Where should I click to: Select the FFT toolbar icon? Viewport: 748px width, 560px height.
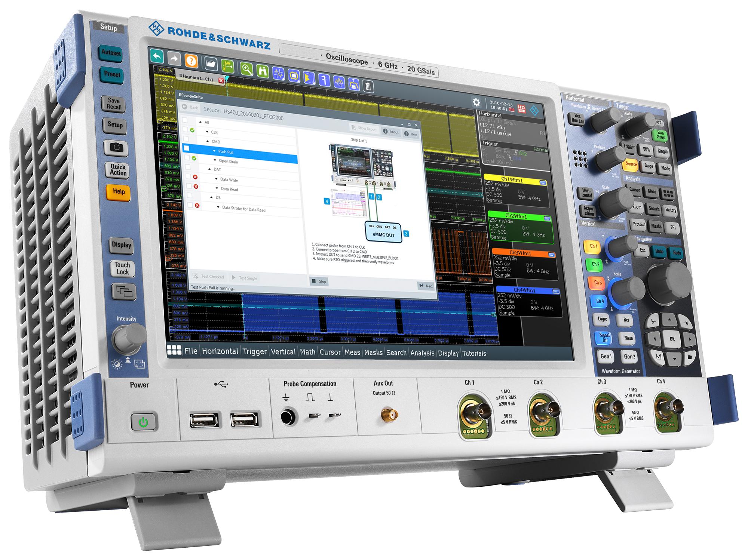point(339,81)
